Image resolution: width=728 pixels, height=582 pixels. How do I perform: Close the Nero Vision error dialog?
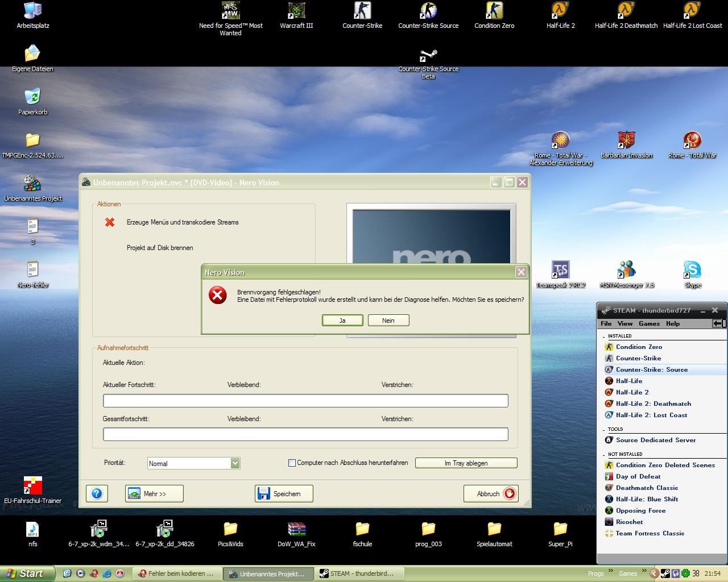520,272
